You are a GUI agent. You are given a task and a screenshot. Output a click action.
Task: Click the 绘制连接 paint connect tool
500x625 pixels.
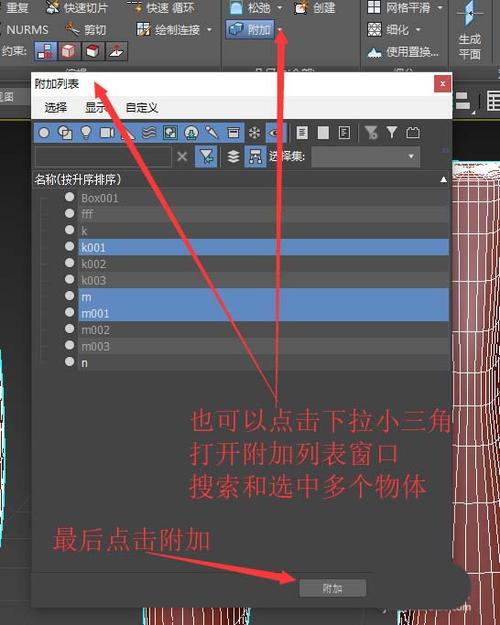(x=169, y=29)
